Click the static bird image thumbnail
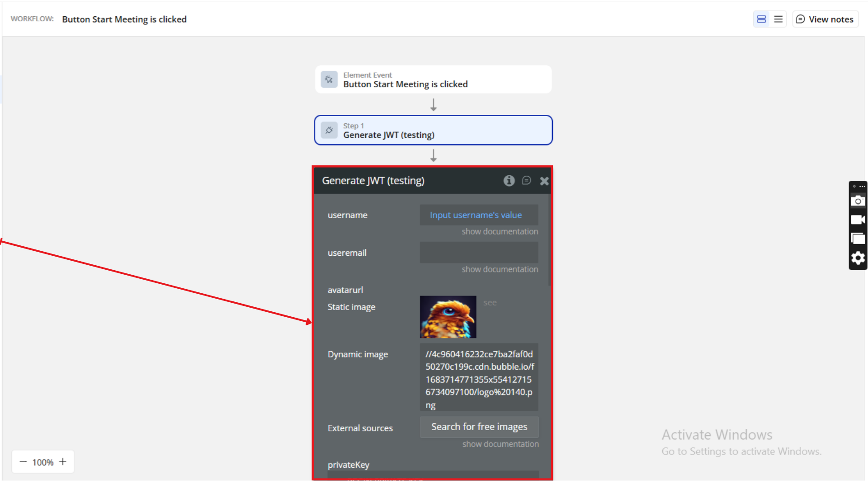868x488 pixels. coord(448,317)
